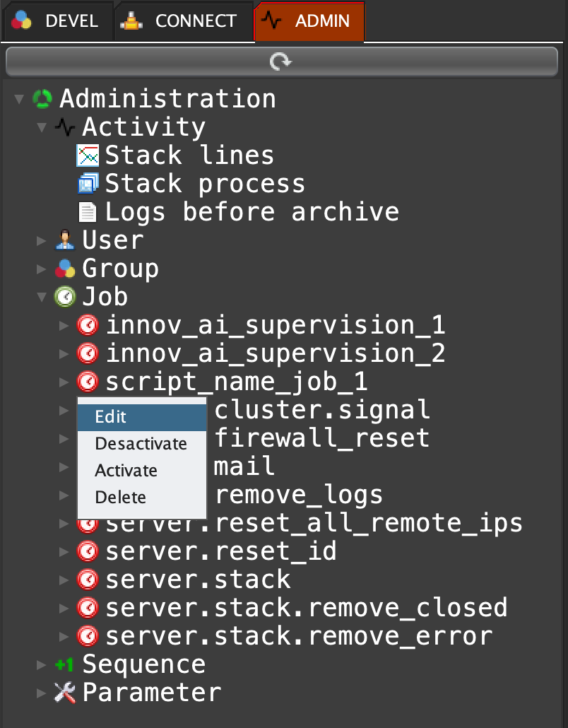
Task: Collapse the Activity tree node
Action: [x=42, y=127]
